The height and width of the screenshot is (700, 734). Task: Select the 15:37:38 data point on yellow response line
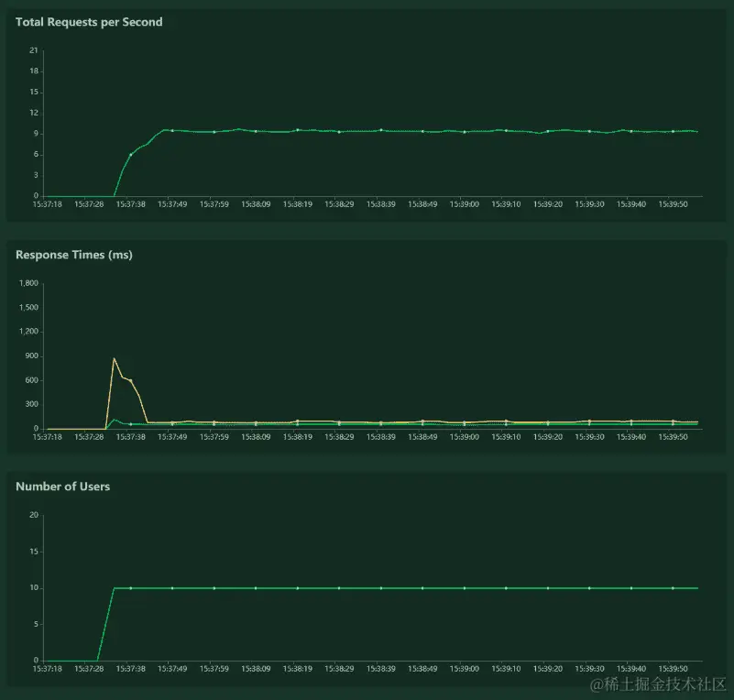[x=131, y=380]
